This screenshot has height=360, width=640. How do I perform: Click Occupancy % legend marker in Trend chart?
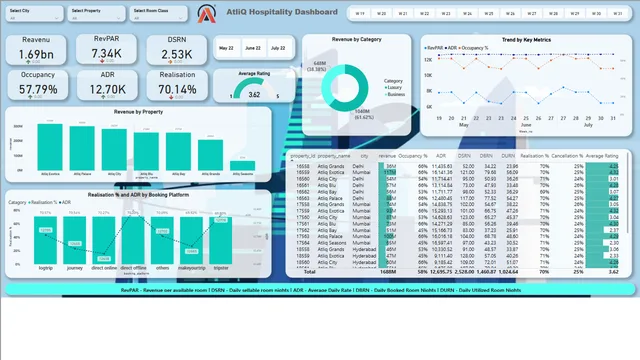[x=460, y=48]
